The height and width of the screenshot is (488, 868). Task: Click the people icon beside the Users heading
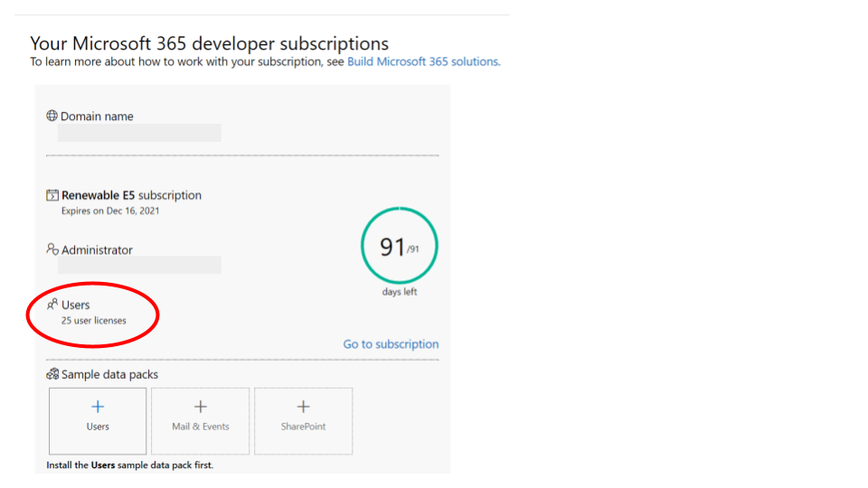[52, 305]
